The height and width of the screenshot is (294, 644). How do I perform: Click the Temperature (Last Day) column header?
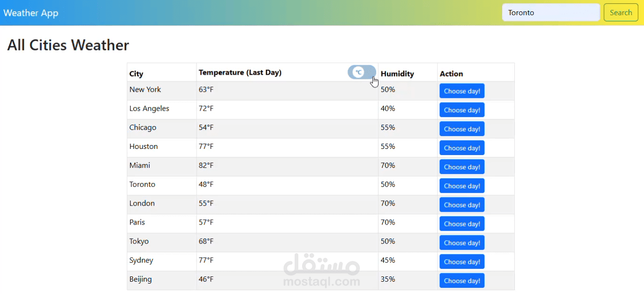pyautogui.click(x=240, y=73)
